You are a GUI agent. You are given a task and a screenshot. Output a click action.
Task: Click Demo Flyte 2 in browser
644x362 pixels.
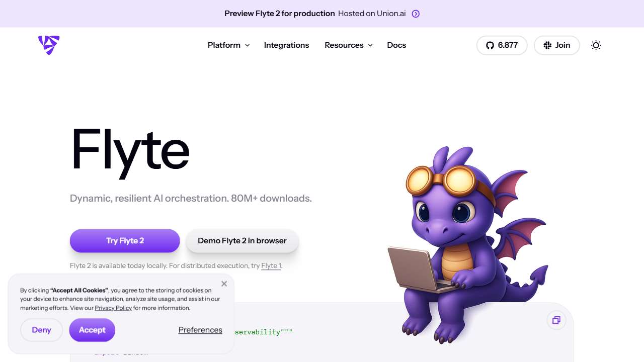[242, 241]
